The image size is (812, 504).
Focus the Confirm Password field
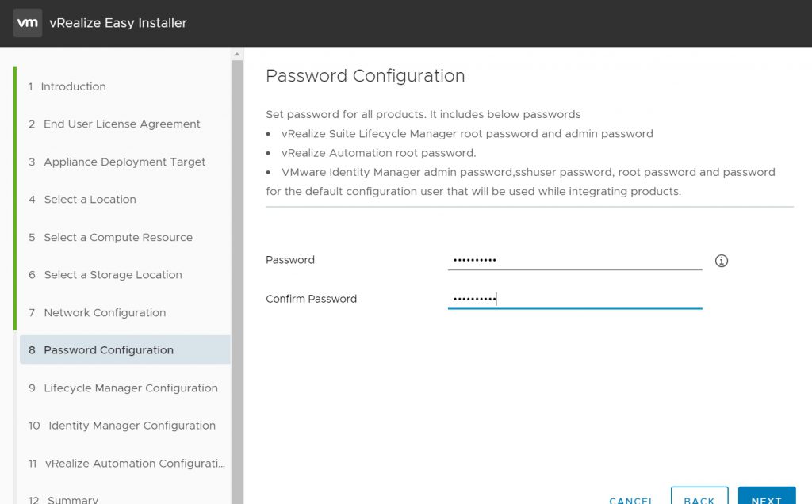click(x=575, y=299)
